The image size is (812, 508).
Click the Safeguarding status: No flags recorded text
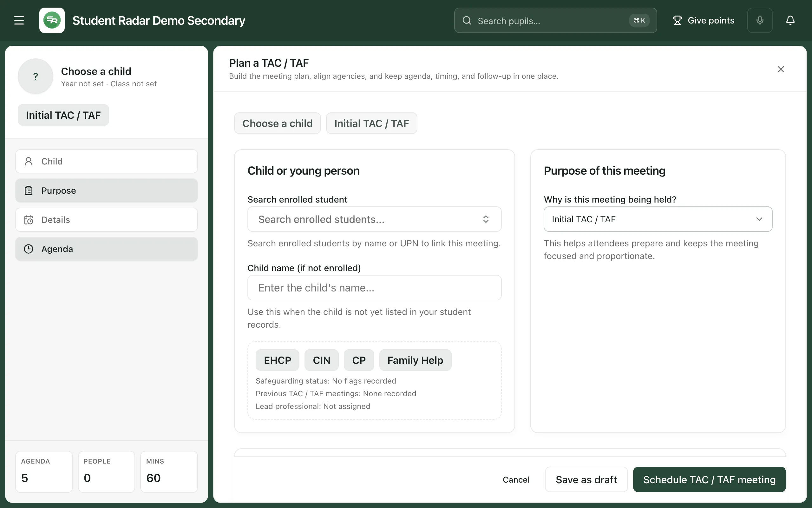[x=326, y=381]
